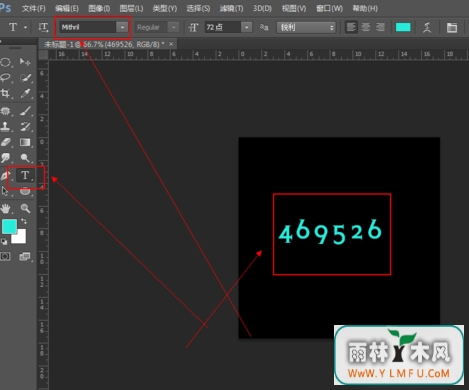The image size is (469, 390).
Task: Select the Horizontal Type tool in toolbox
Action: [25, 175]
